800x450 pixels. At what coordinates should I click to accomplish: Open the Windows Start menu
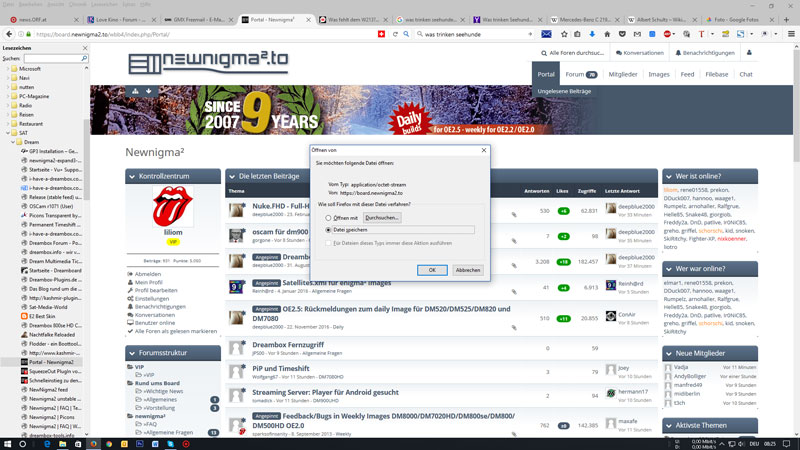pos(9,442)
